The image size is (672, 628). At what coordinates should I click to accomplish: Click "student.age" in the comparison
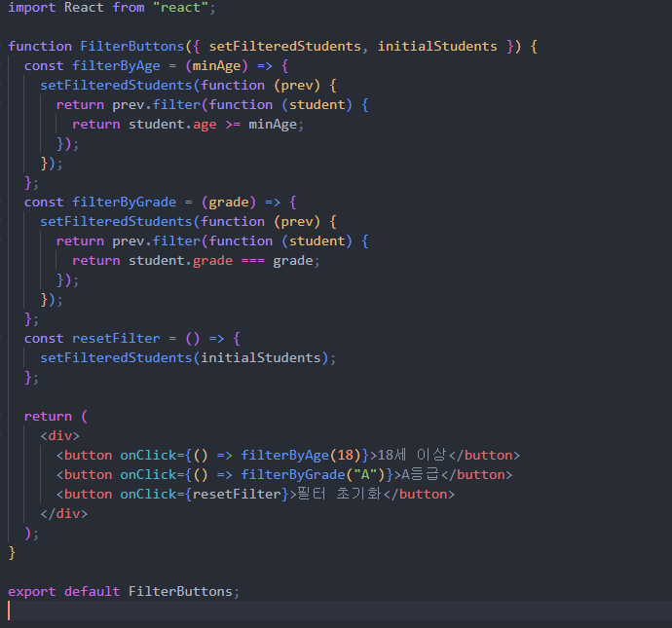(172, 125)
